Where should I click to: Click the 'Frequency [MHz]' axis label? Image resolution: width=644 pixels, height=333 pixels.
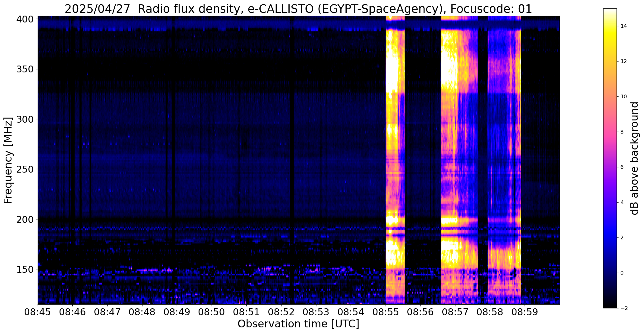[8, 160]
